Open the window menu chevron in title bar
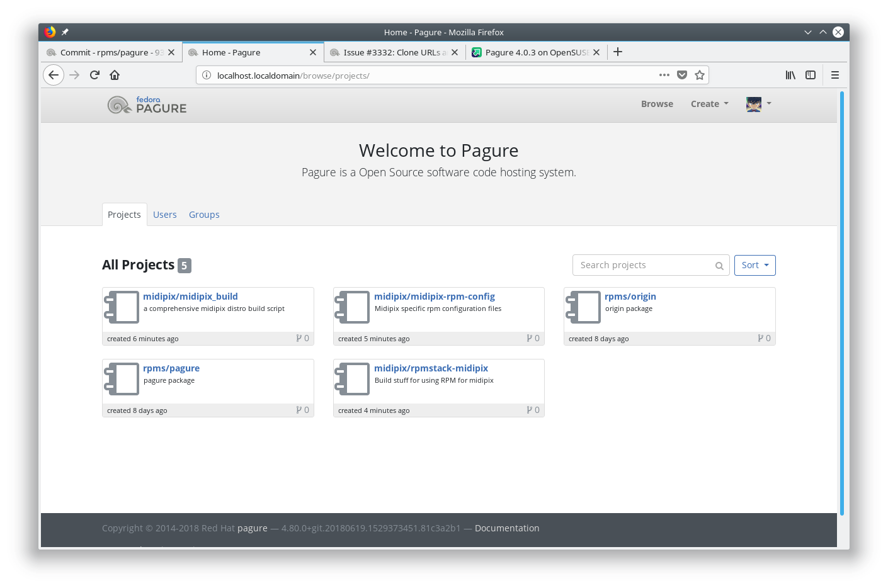The width and height of the screenshot is (888, 588). 808,32
